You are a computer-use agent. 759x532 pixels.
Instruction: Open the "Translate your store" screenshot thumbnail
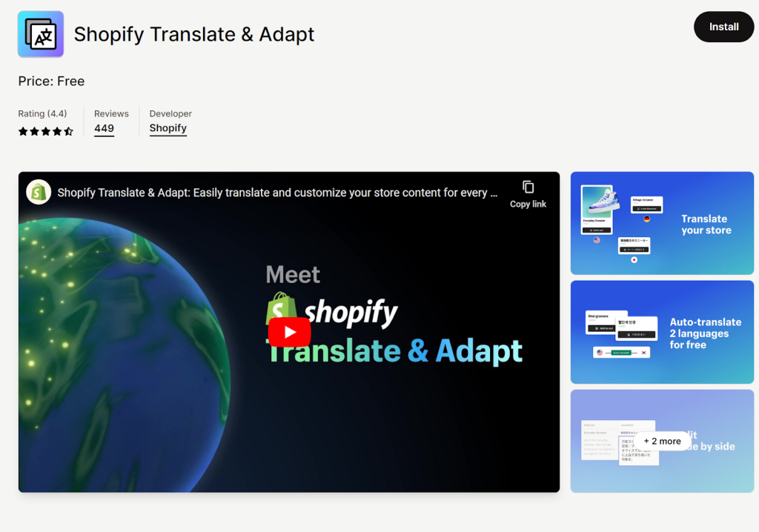click(x=706, y=224)
